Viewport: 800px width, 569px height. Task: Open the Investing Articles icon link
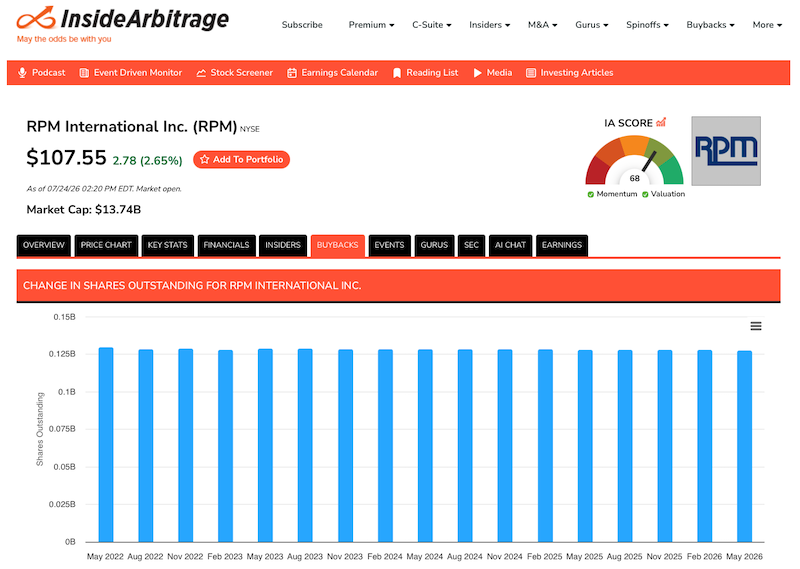tap(531, 73)
